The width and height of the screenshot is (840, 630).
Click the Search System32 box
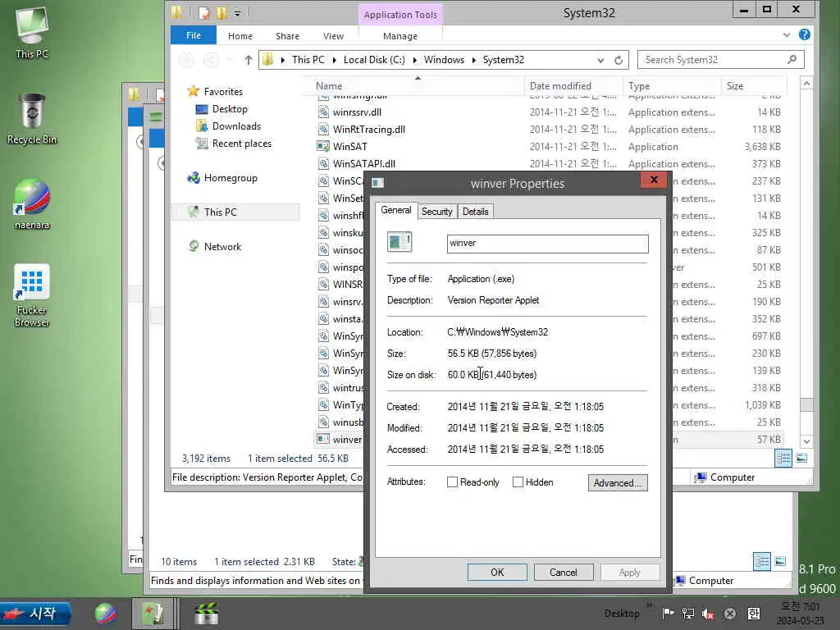pos(720,59)
